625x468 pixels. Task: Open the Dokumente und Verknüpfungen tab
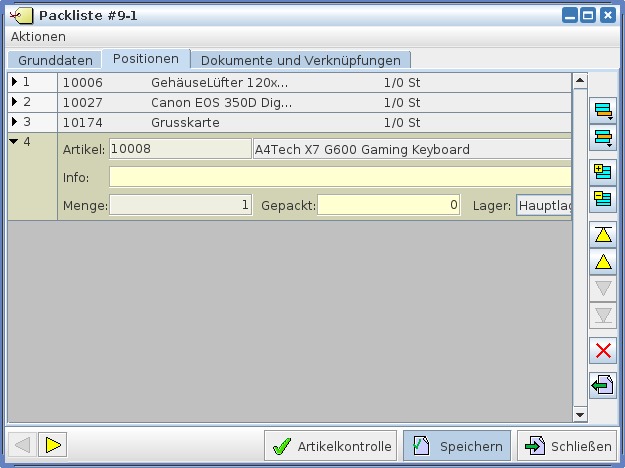point(300,60)
